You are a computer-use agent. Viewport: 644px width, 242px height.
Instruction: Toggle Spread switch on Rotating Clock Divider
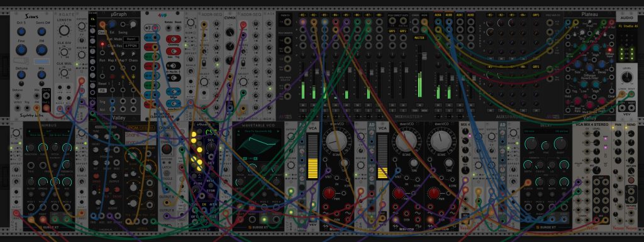click(174, 92)
